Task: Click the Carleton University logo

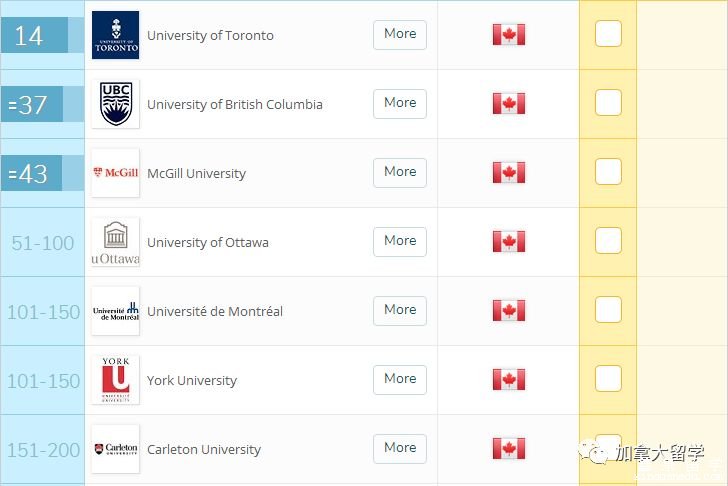Action: click(x=115, y=449)
